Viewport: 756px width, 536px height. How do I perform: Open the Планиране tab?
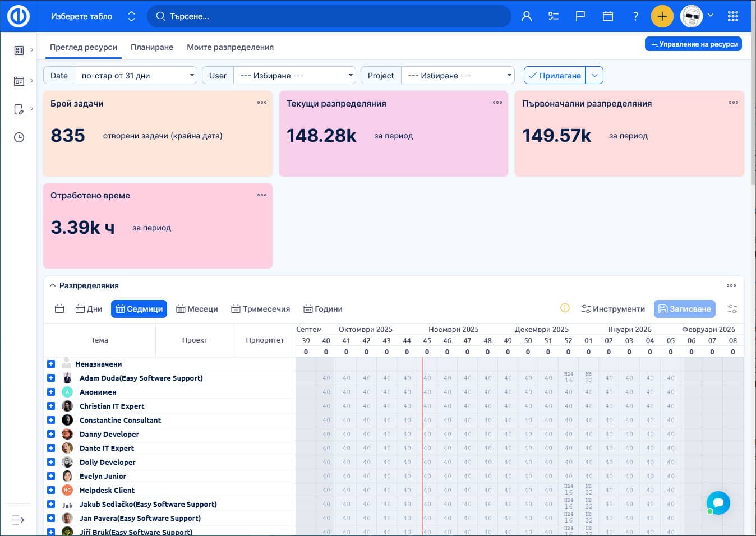[x=152, y=47]
